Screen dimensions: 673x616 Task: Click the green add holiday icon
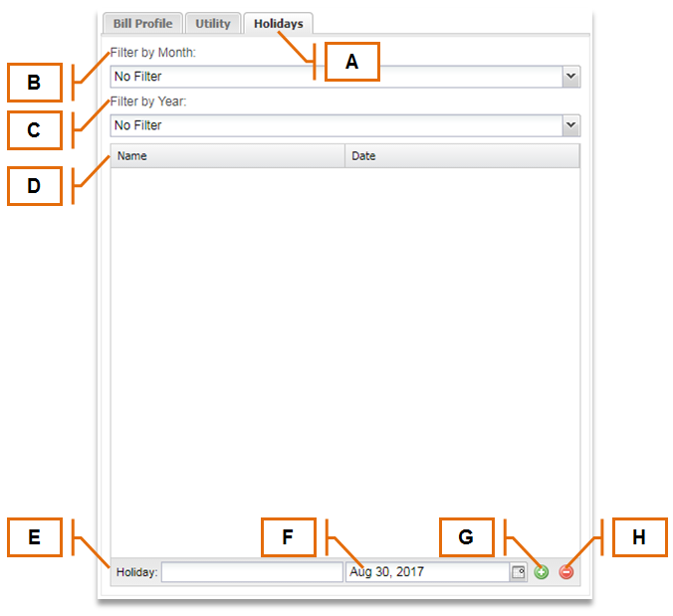pyautogui.click(x=542, y=572)
